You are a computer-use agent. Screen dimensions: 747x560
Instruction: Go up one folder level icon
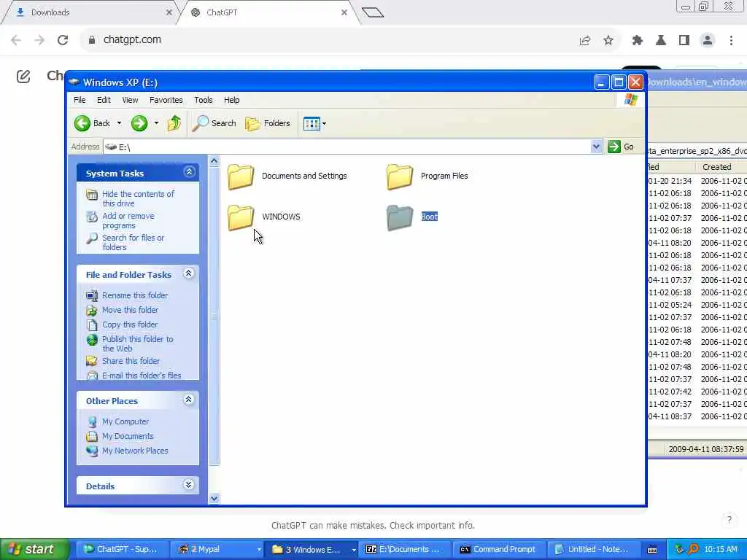point(174,123)
